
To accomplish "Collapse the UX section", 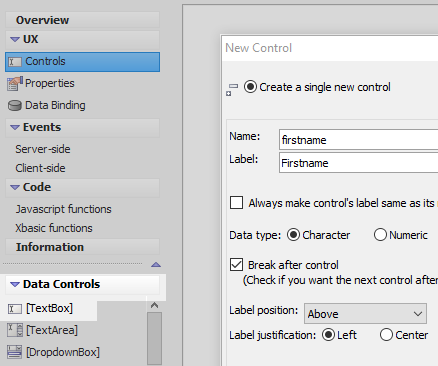I will [15, 39].
